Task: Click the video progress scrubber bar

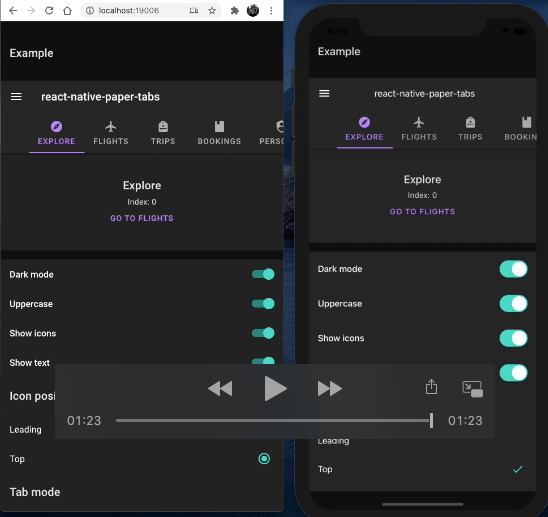Action: (274, 421)
